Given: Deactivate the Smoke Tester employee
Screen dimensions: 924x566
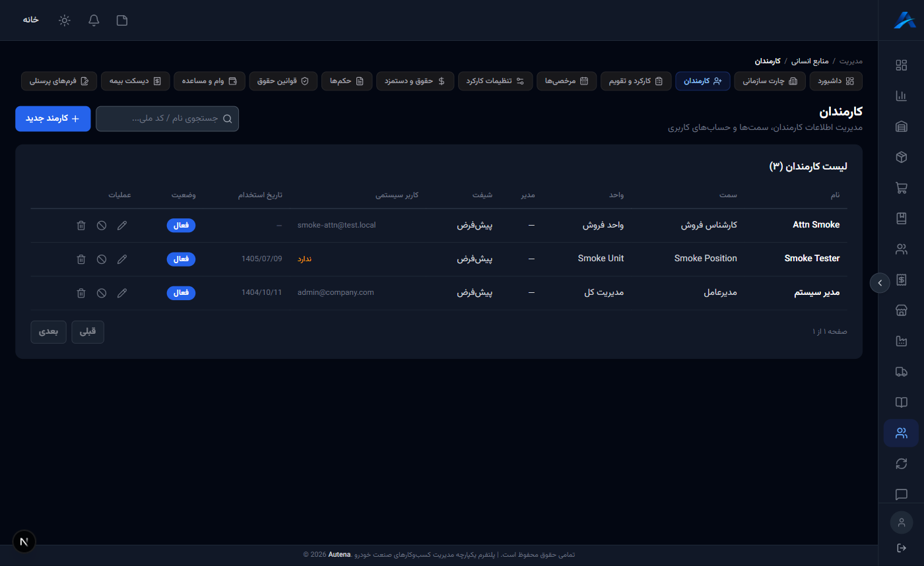Looking at the screenshot, I should click(102, 259).
